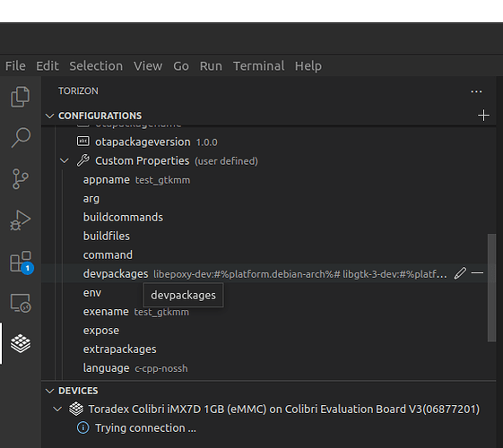The image size is (503, 448).
Task: Click the Trying connection status row
Action: point(269,427)
